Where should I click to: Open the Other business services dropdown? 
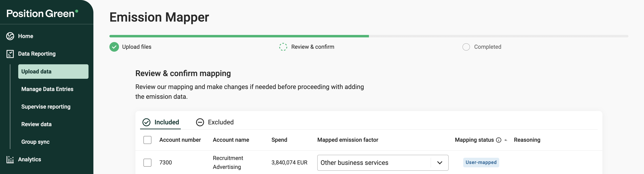click(x=374, y=163)
